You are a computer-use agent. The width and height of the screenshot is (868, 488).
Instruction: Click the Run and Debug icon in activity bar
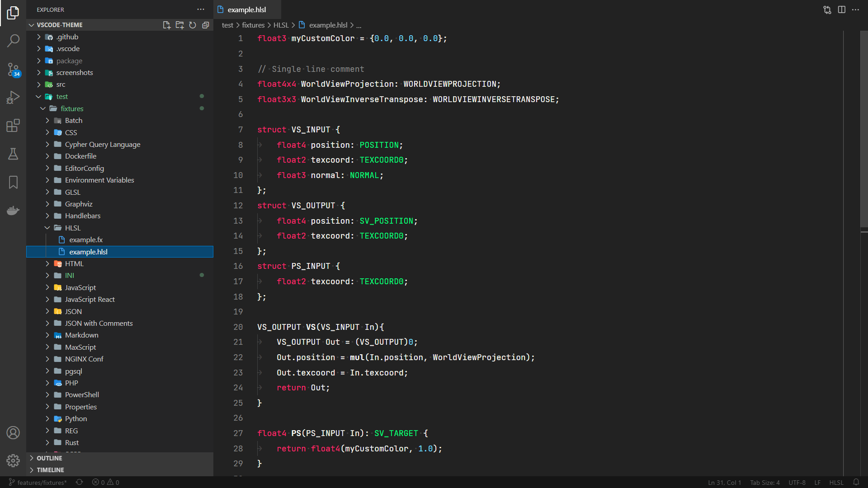(13, 97)
